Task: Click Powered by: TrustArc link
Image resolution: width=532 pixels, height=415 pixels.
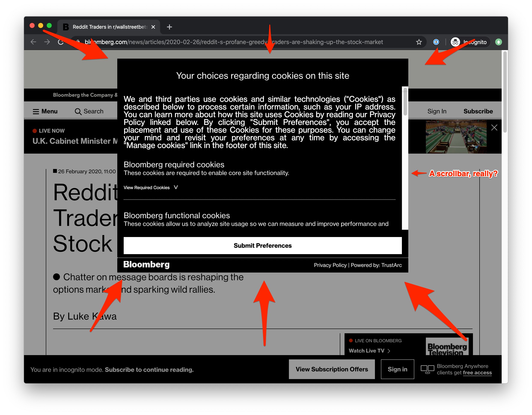Action: pos(376,265)
